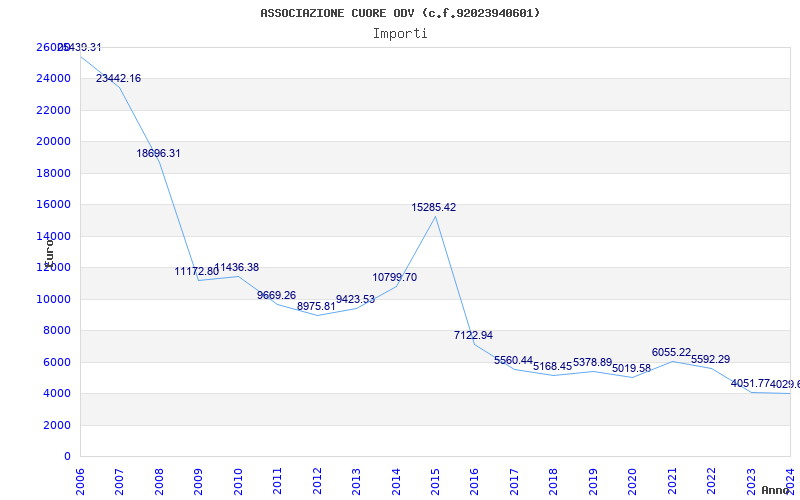Select the 2014 year axis label
Screen dimensions: 800x500
(x=396, y=482)
